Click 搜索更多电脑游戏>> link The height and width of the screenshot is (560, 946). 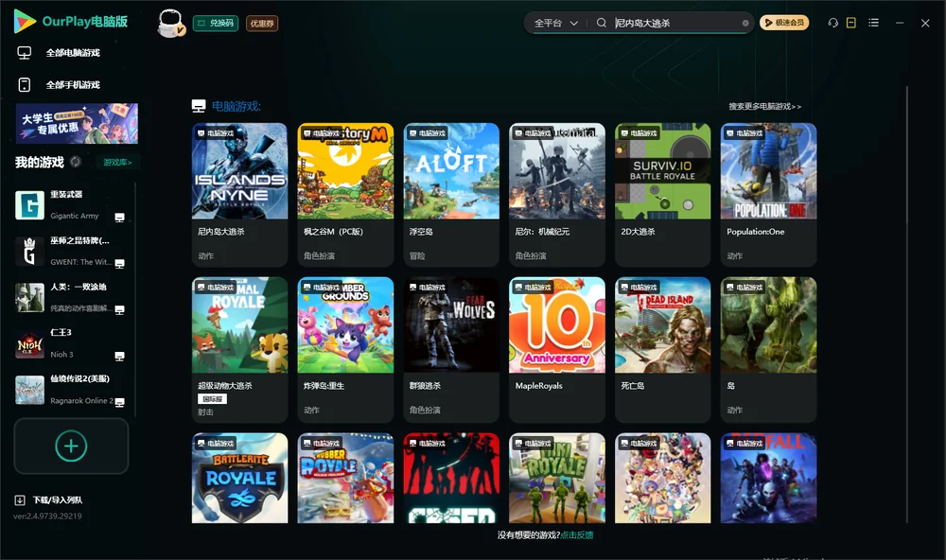(x=764, y=106)
